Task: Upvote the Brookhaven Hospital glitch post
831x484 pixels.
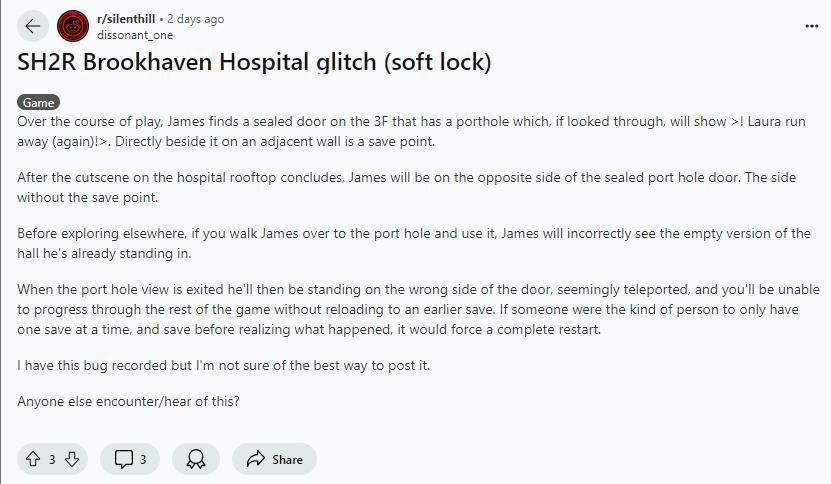Action: point(33,459)
